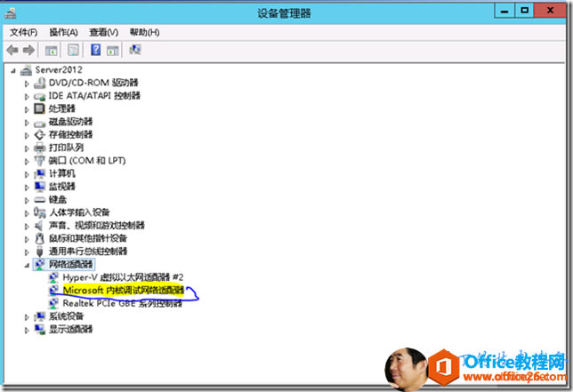Click the system devices (系统设备) icon

(39, 316)
